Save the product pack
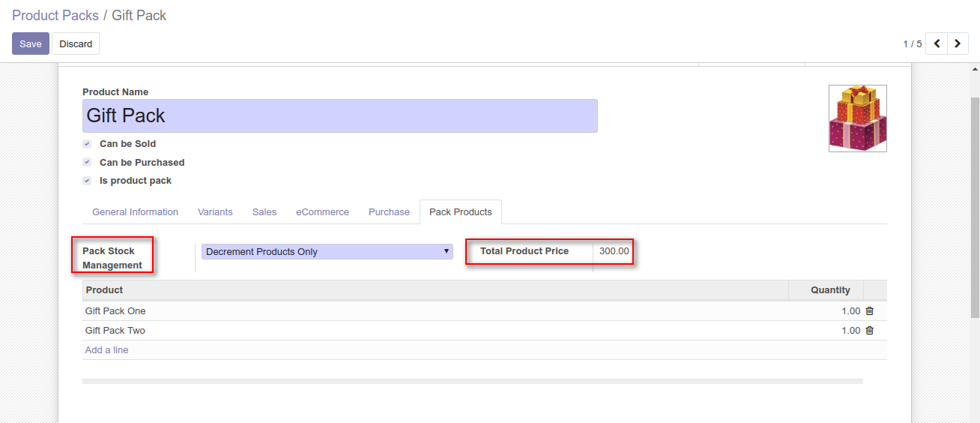 [31, 44]
